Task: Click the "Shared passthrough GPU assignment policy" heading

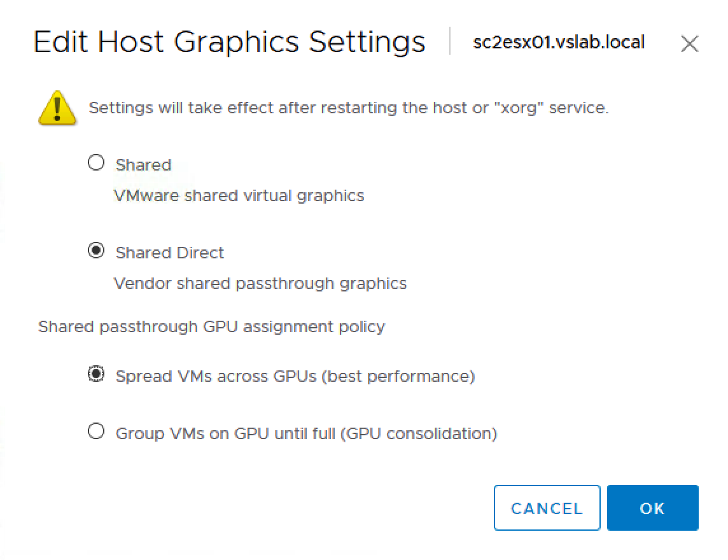Action: coord(211,327)
